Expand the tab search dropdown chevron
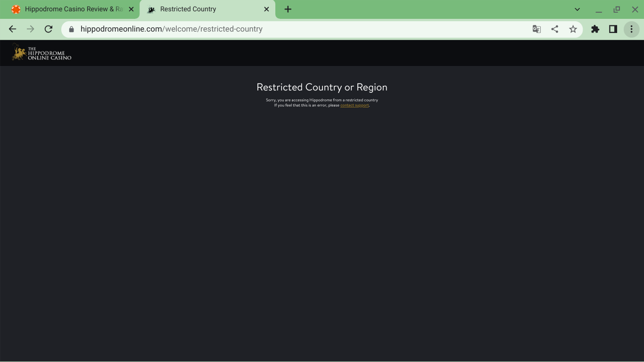Viewport: 644px width, 362px height. coord(577,9)
